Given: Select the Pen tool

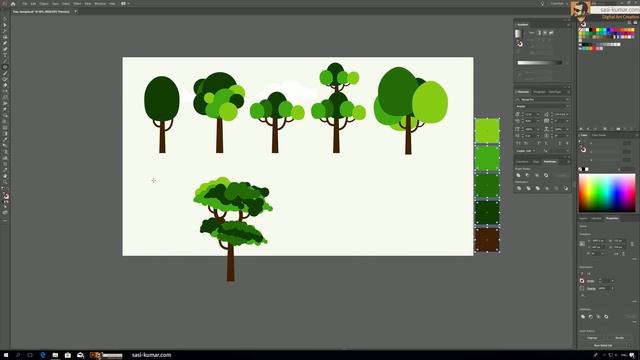Looking at the screenshot, I should (5, 43).
